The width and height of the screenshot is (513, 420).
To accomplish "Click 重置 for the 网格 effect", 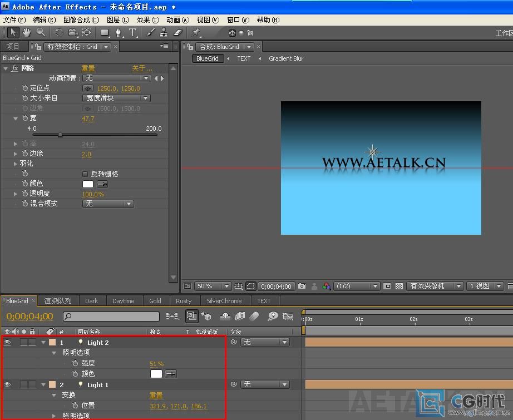I will tap(88, 68).
